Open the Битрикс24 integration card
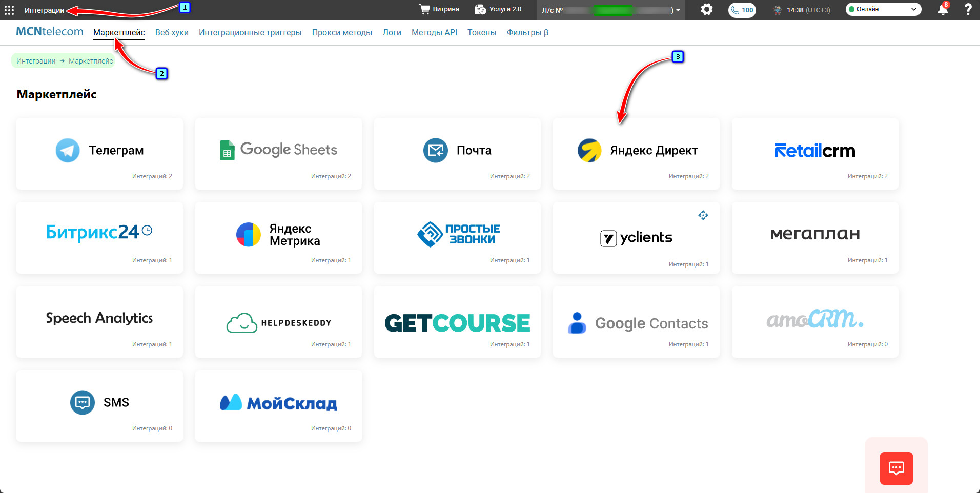The height and width of the screenshot is (493, 980). [99, 238]
